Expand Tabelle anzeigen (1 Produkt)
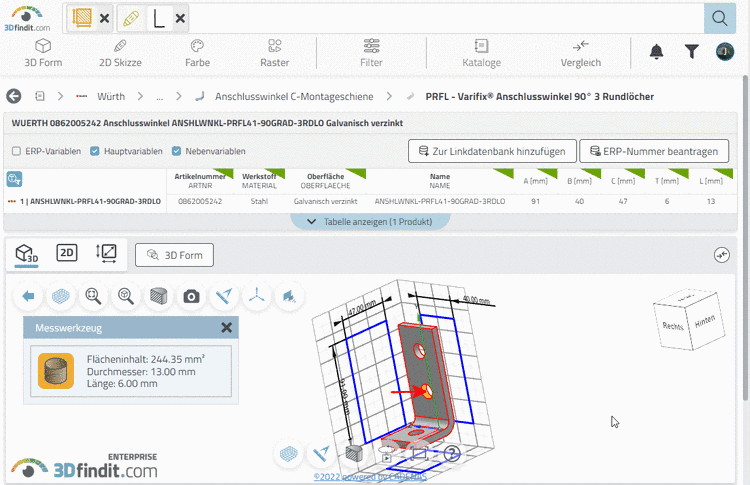The image size is (750, 485). click(x=370, y=221)
